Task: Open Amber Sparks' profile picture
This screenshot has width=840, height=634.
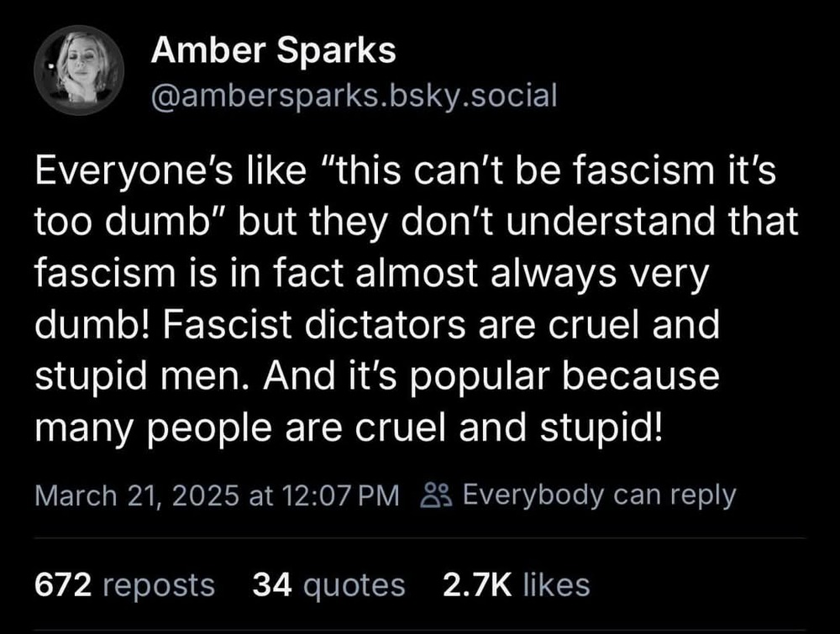Action: coord(79,71)
